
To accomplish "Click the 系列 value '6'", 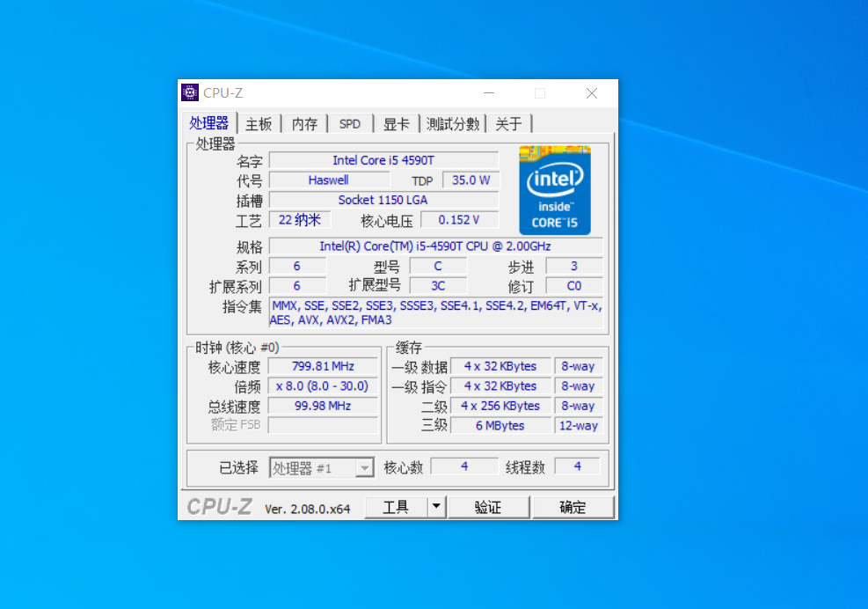I will [x=297, y=266].
